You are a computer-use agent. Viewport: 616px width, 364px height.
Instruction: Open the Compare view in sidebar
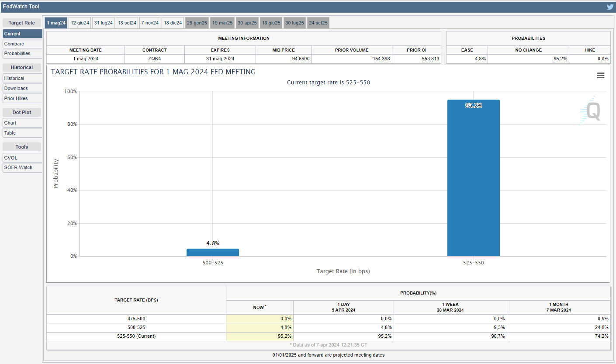click(22, 44)
